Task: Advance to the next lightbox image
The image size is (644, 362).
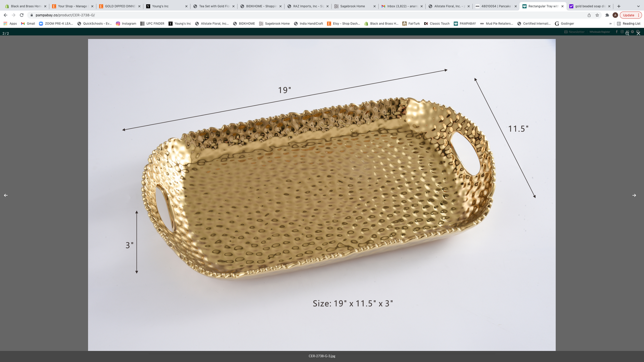Action: click(x=634, y=195)
